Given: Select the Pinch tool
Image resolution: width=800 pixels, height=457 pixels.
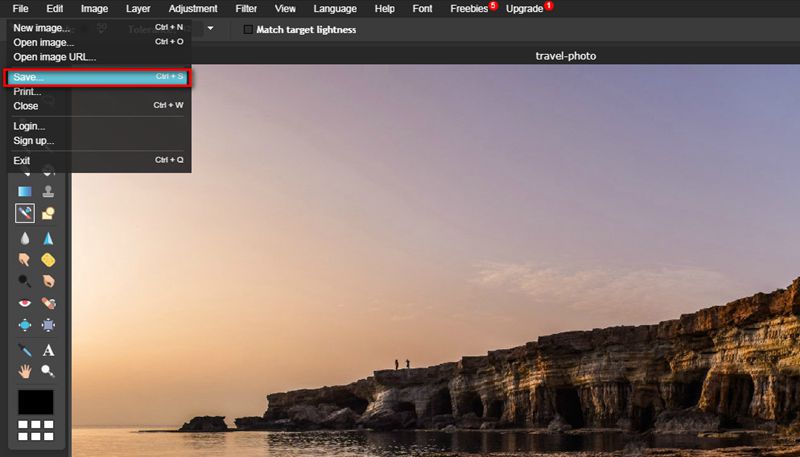Looking at the screenshot, I should coord(48,325).
